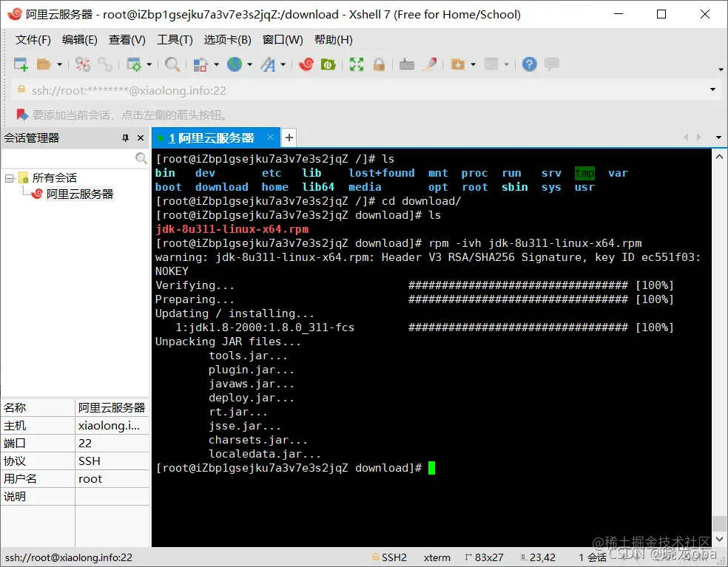Click the 名称 value 阿里云服务器 cell
The width and height of the screenshot is (728, 567).
coord(112,407)
